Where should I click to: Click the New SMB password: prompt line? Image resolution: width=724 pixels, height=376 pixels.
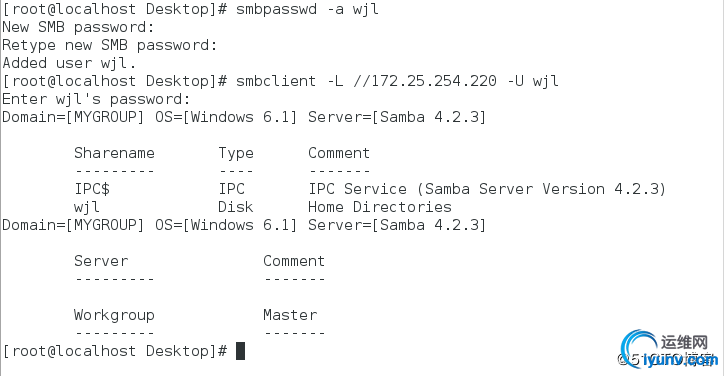click(x=78, y=27)
